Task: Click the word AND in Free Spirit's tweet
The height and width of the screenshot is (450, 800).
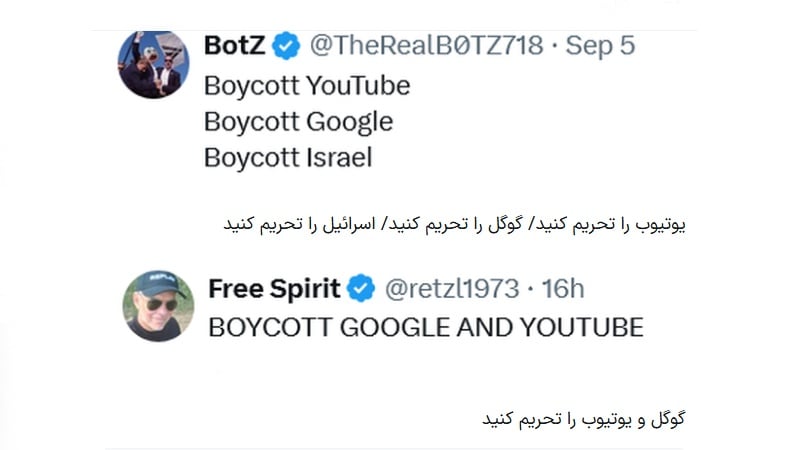Action: (476, 327)
